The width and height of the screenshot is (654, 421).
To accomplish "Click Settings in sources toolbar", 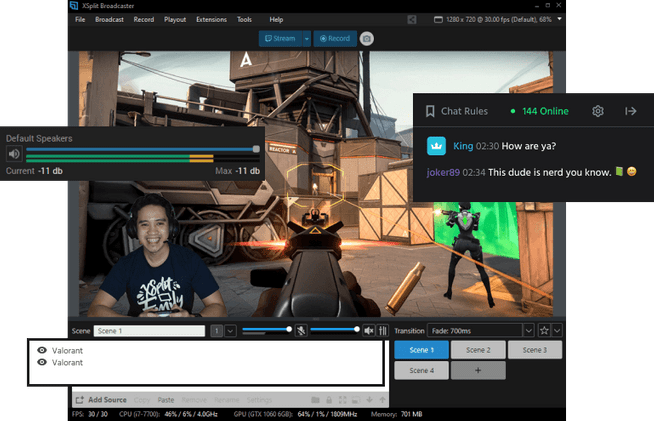I will coord(259,400).
